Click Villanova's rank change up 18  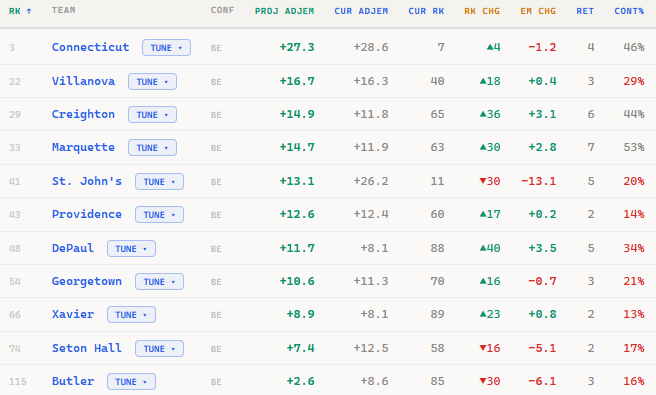(490, 81)
